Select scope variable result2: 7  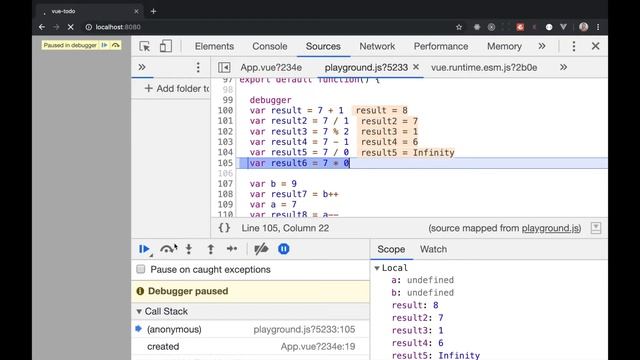pos(417,318)
